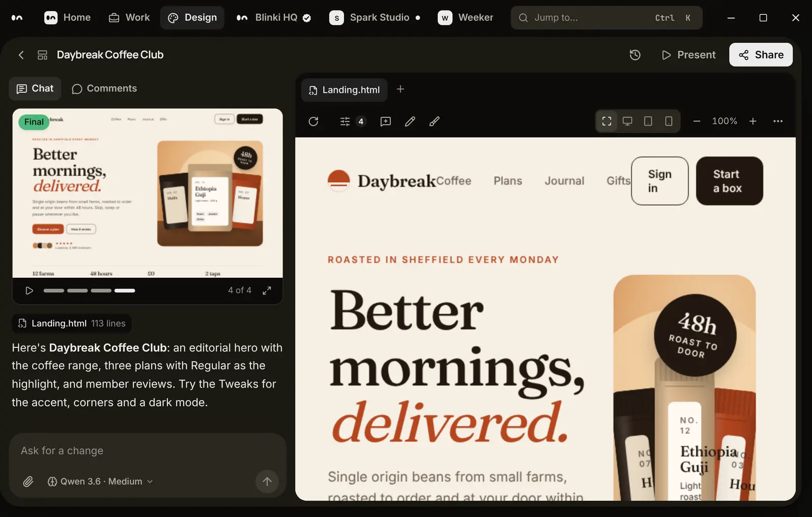Go to the Home tab
The width and height of the screenshot is (812, 517).
(67, 18)
